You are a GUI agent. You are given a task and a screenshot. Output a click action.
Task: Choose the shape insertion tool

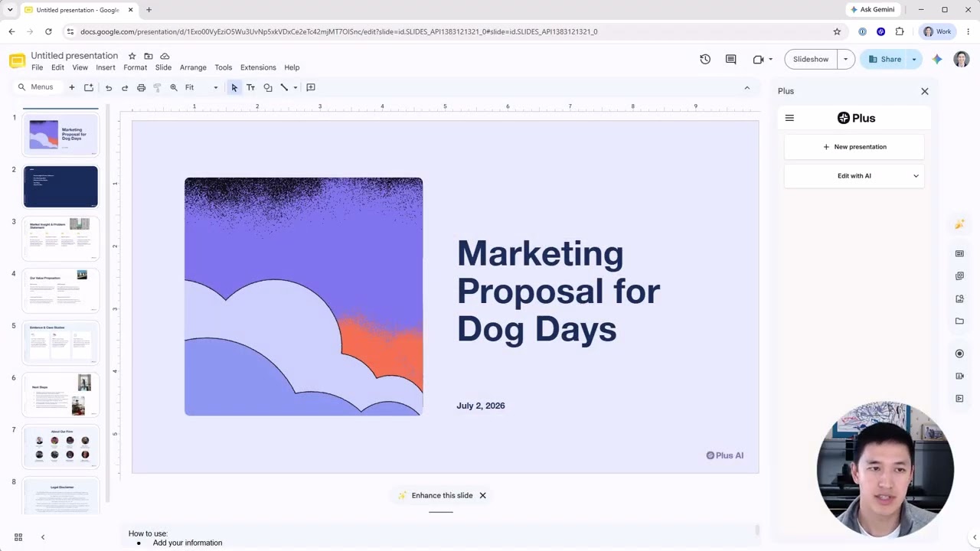[x=267, y=87]
